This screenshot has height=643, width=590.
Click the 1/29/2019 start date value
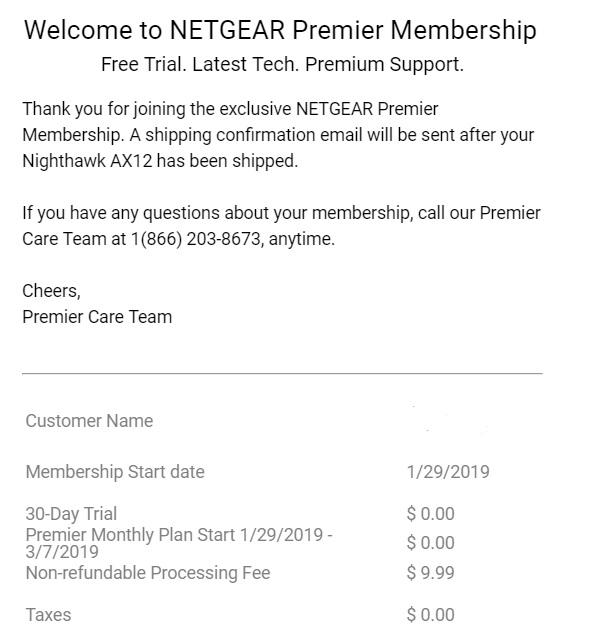[x=448, y=472]
